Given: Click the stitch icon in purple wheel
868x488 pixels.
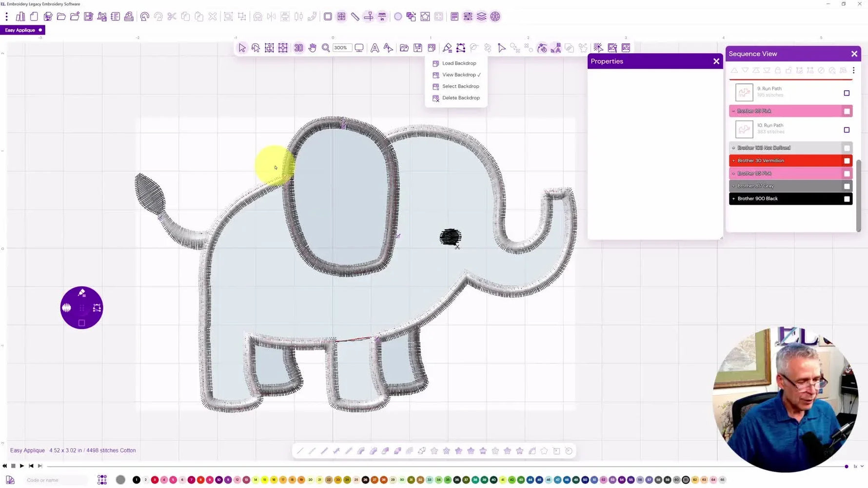Looking at the screenshot, I should (x=66, y=308).
